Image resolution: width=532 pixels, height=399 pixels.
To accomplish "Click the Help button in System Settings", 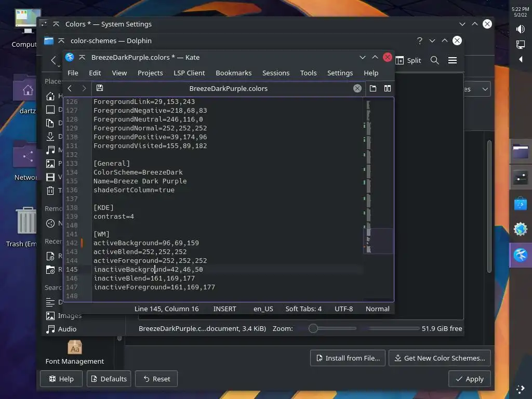I will (61, 379).
